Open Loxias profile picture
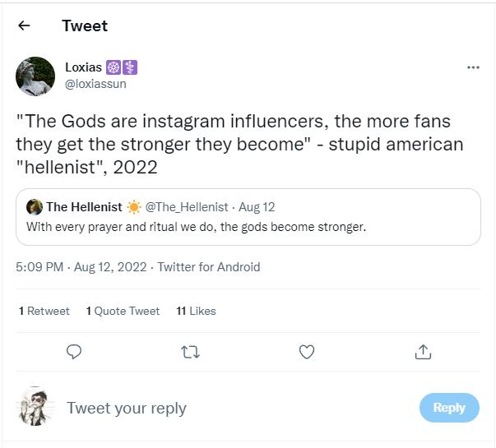 pyautogui.click(x=35, y=76)
